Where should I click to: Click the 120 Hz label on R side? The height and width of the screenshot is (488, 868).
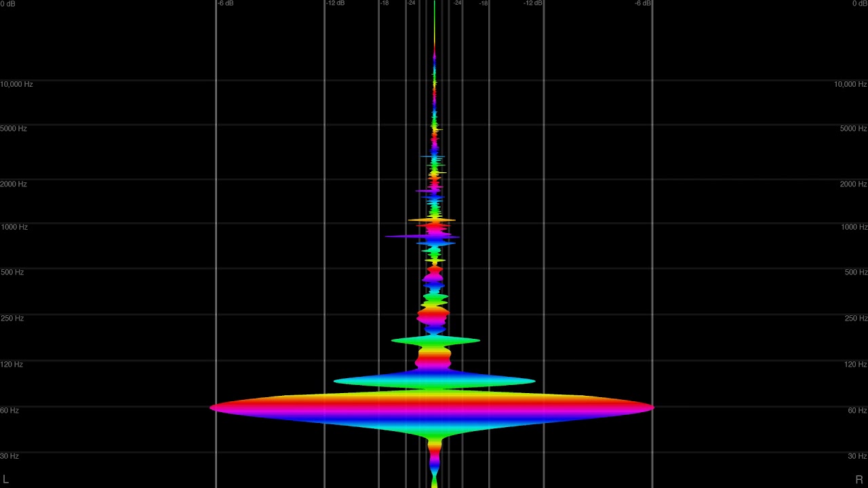click(856, 364)
